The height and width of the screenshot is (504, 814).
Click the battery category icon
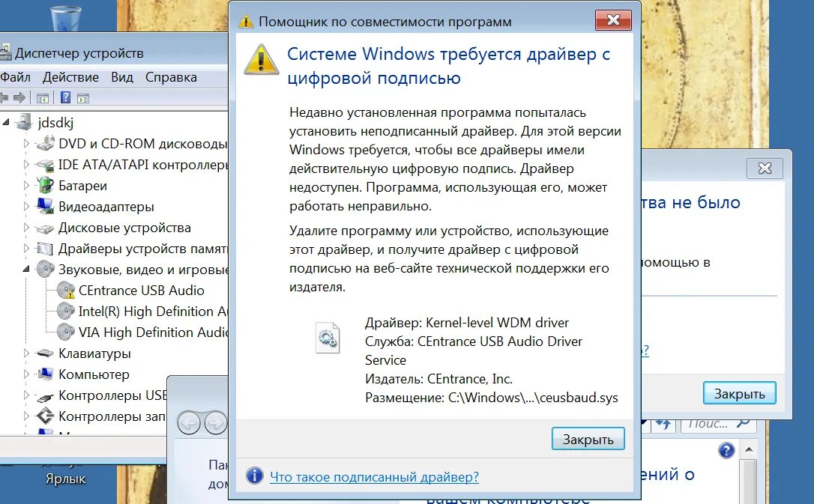coord(45,185)
